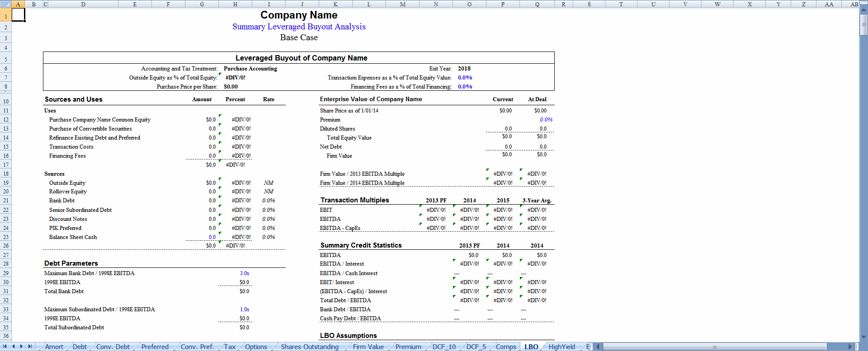Select column H header
This screenshot has width=868, height=351.
click(x=235, y=4)
